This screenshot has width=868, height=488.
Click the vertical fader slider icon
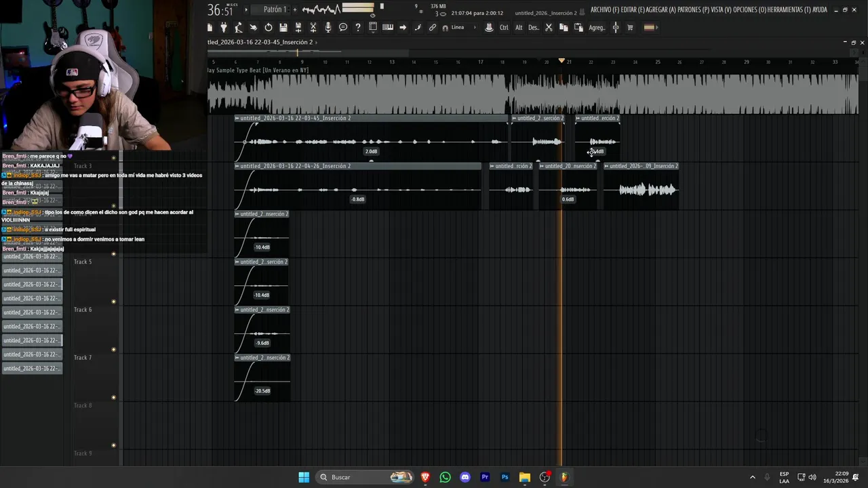point(616,28)
